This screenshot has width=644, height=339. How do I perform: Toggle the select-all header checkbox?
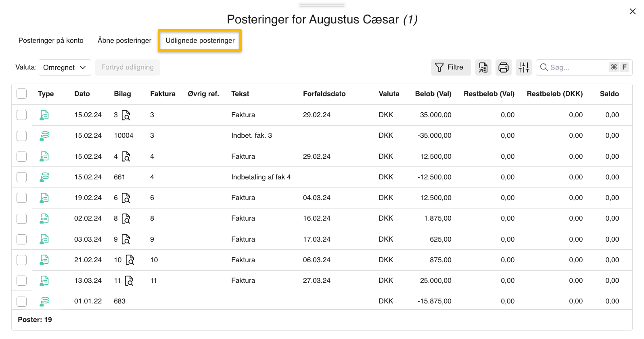pyautogui.click(x=22, y=94)
